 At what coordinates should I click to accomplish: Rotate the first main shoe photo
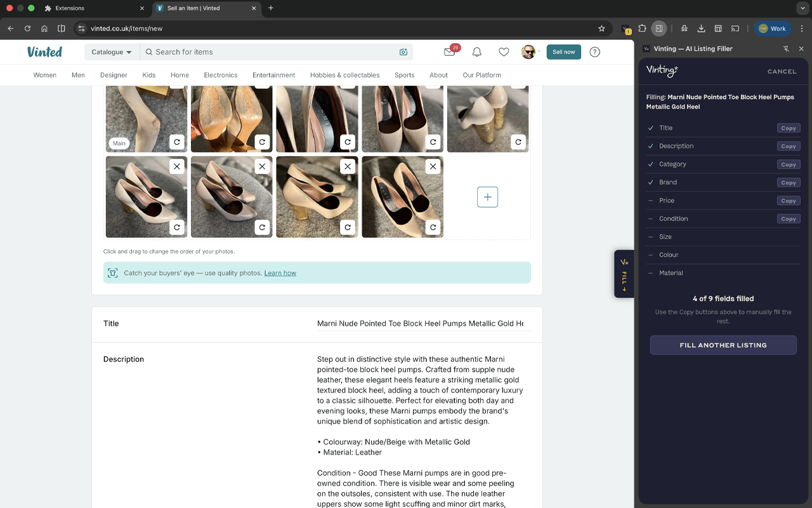(177, 142)
